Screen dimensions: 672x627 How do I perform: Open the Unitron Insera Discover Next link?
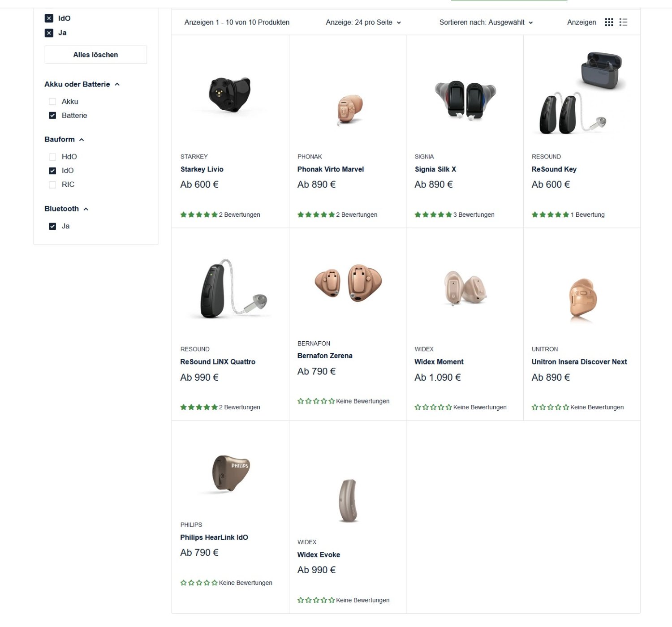579,362
